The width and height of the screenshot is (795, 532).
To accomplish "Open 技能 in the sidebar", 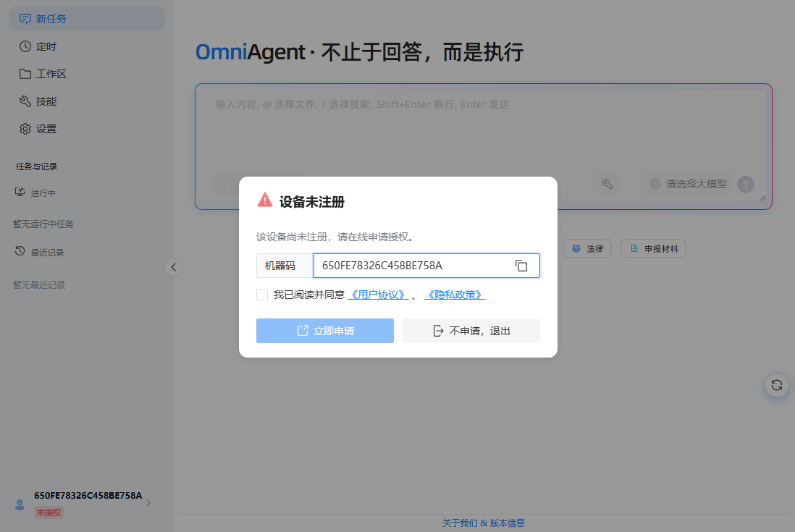I will tap(87, 101).
